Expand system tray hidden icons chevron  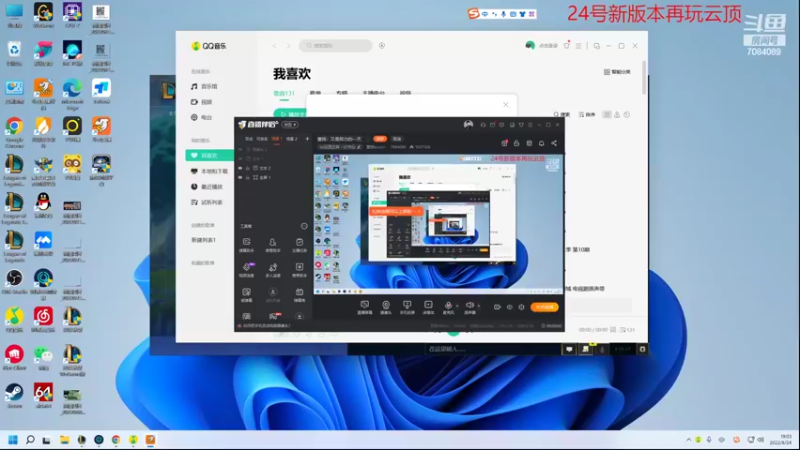pyautogui.click(x=688, y=440)
